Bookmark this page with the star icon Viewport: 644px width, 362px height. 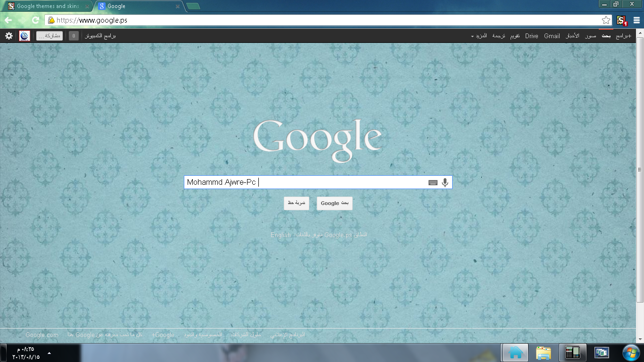click(606, 20)
